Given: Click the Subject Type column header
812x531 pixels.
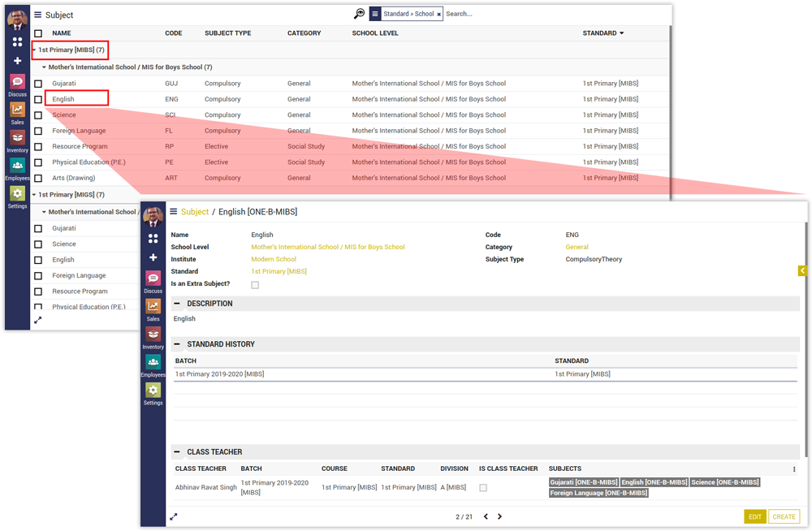Looking at the screenshot, I should [227, 33].
